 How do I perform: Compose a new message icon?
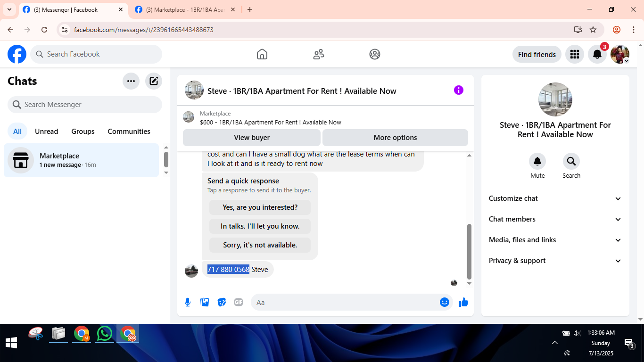point(154,81)
